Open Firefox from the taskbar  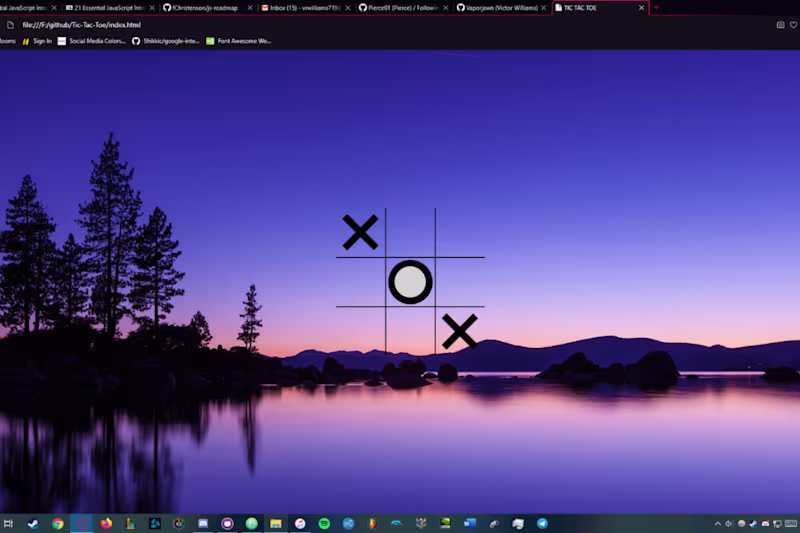106,523
